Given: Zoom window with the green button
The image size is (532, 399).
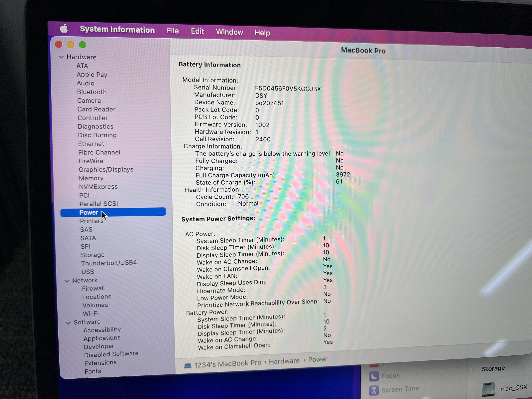Looking at the screenshot, I should click(x=82, y=45).
